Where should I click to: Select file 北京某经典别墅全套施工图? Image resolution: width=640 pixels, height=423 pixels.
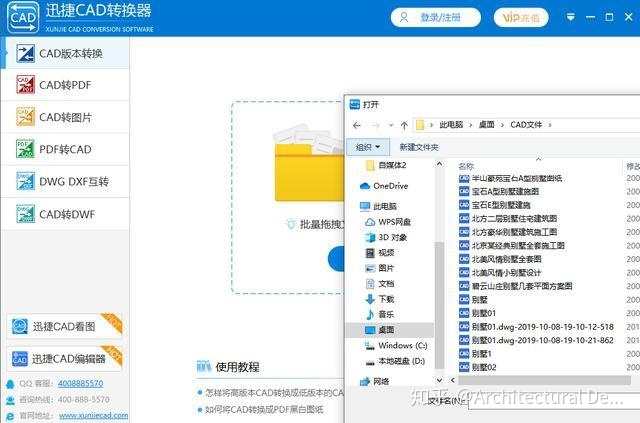(x=511, y=246)
